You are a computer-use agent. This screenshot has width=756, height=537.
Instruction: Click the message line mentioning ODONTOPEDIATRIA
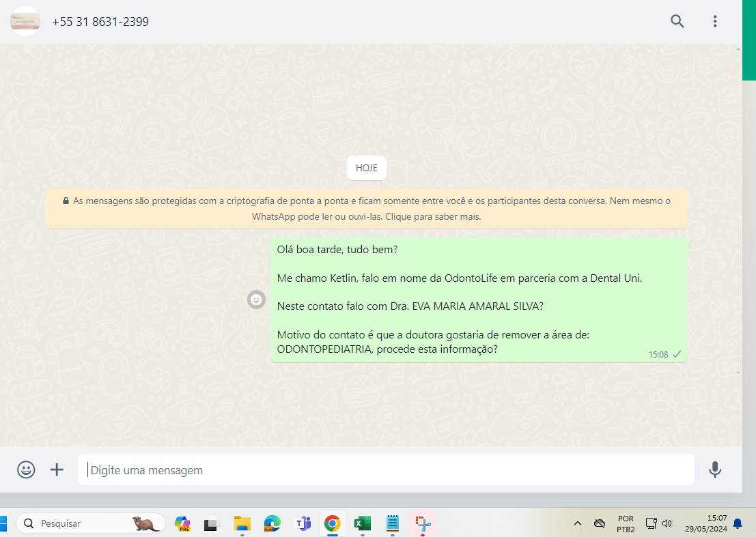(387, 349)
